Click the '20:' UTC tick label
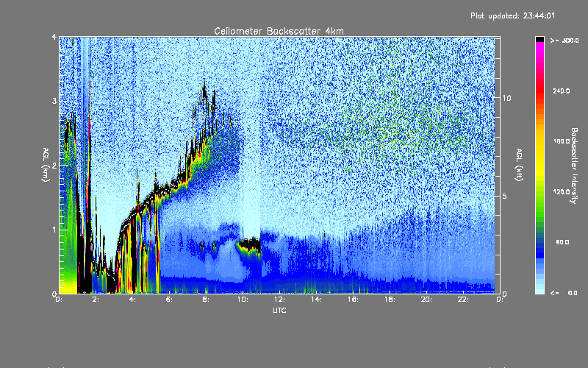The height and width of the screenshot is (368, 588). point(426,300)
